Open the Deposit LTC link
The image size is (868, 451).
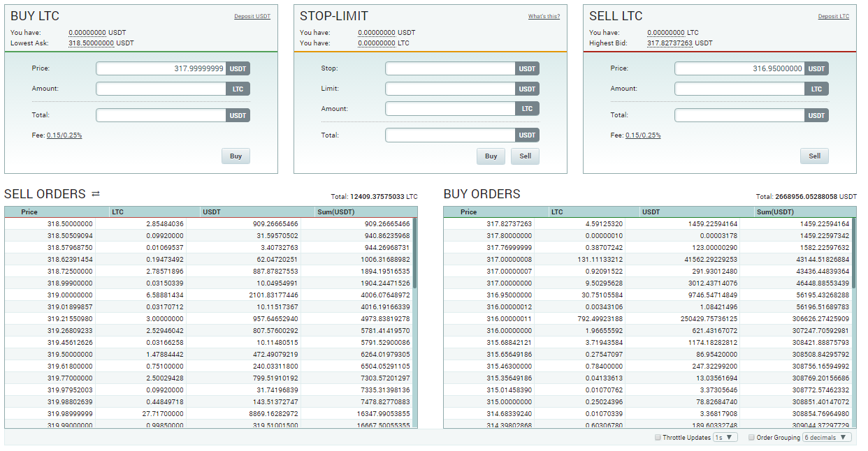point(833,16)
